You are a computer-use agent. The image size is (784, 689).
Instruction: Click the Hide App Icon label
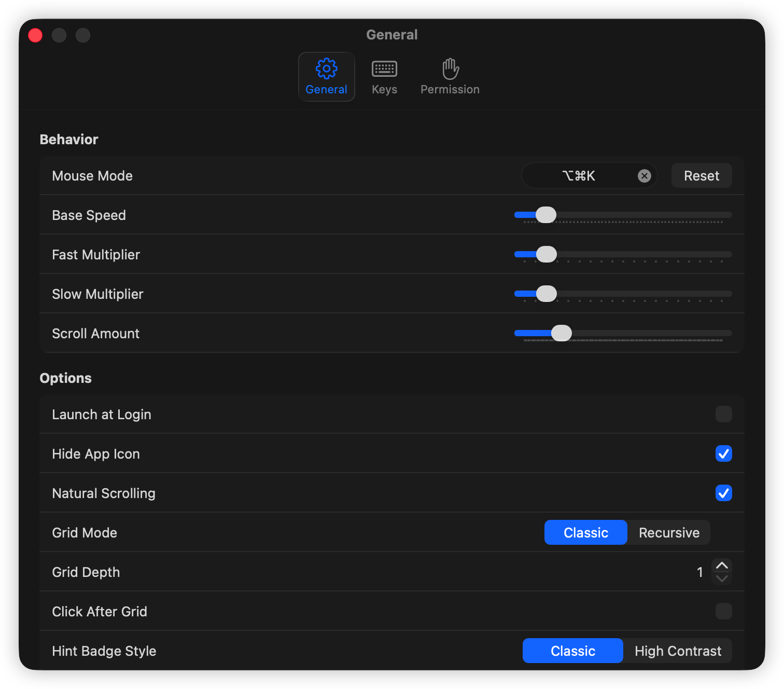click(x=96, y=454)
